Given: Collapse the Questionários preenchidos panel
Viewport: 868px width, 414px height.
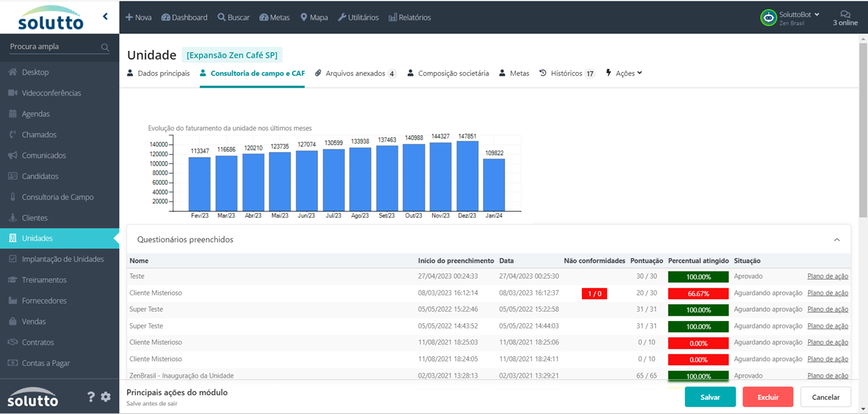Looking at the screenshot, I should coord(837,240).
